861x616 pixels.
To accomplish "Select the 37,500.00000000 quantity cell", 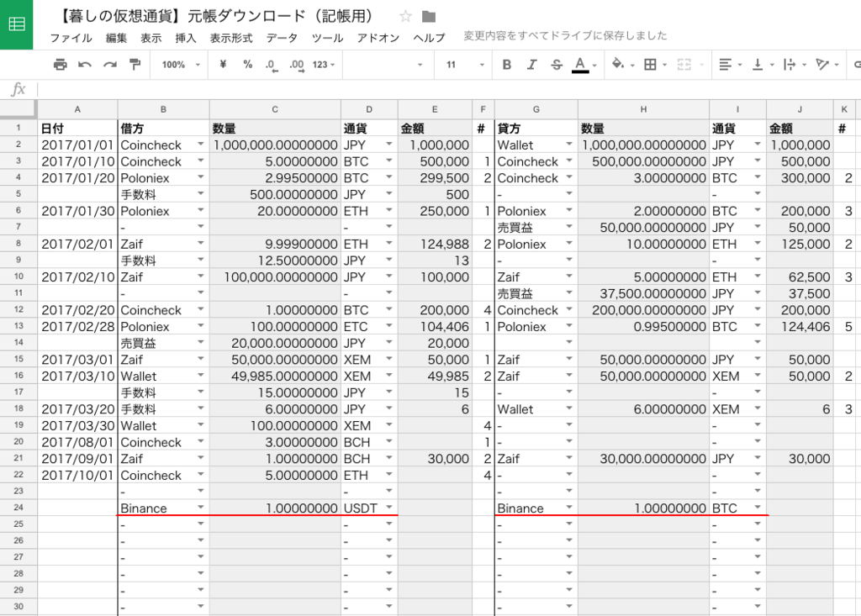I will 643,294.
